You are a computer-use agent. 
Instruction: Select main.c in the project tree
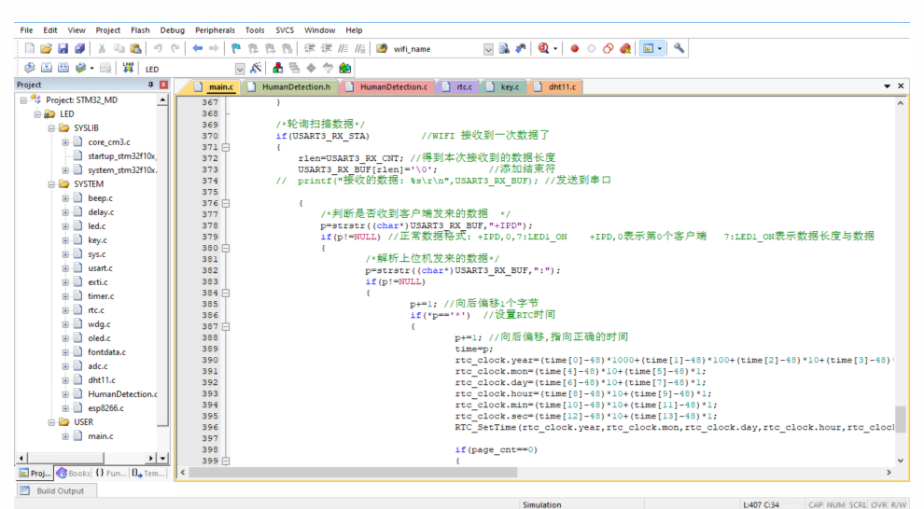(x=101, y=437)
